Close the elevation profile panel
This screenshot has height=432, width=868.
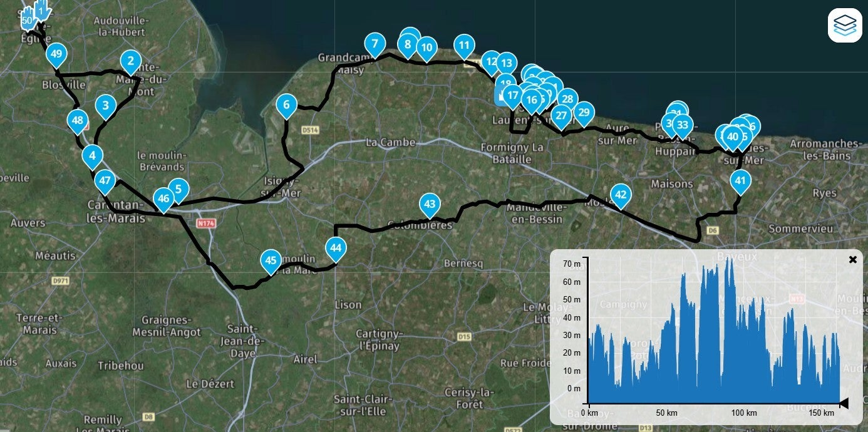point(852,260)
